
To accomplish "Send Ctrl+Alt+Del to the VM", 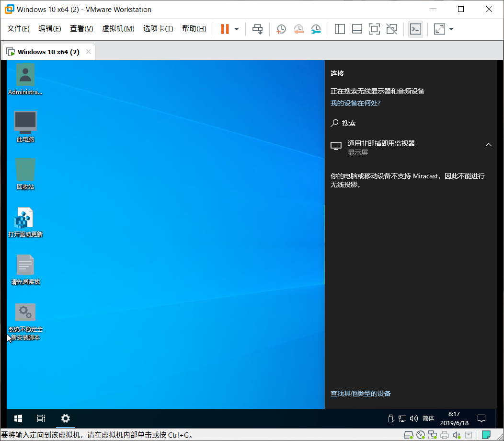I will (x=257, y=29).
